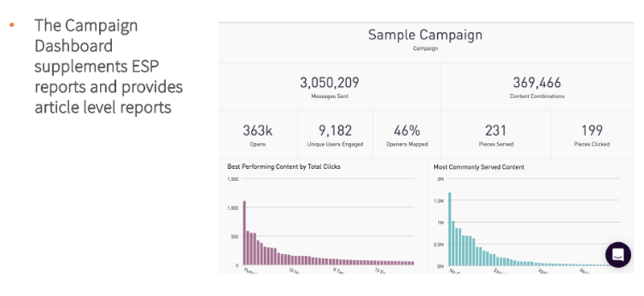Click the 363k Opens metric
644x296 pixels.
click(x=258, y=134)
